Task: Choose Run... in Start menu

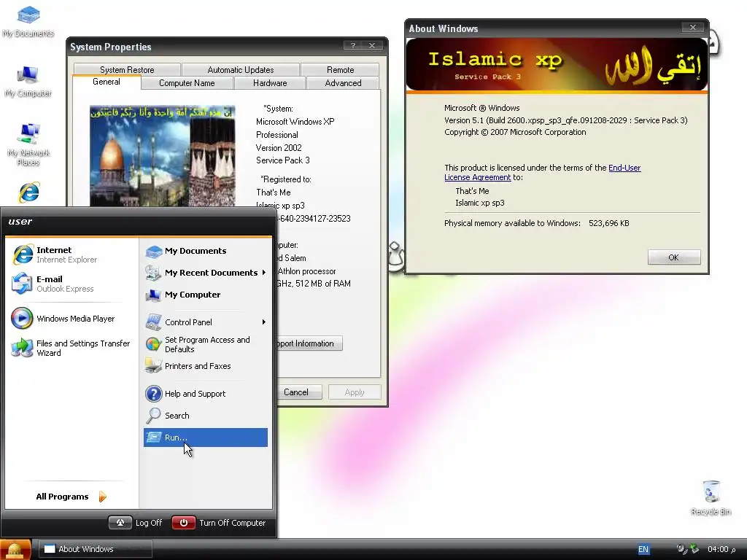Action: click(205, 437)
